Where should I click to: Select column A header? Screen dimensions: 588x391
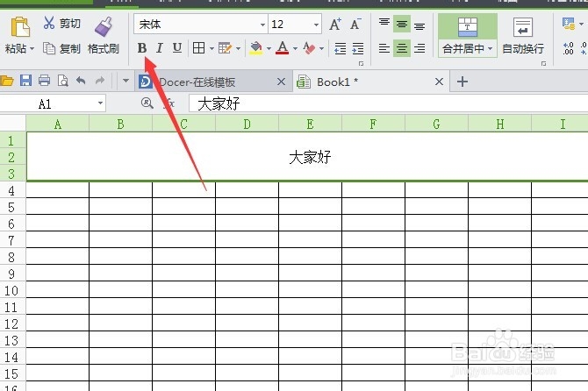(x=57, y=124)
